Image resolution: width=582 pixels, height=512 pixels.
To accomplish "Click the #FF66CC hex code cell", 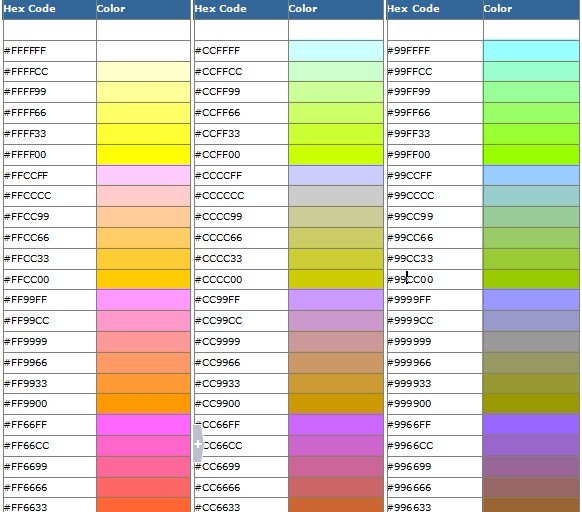I will pos(50,446).
